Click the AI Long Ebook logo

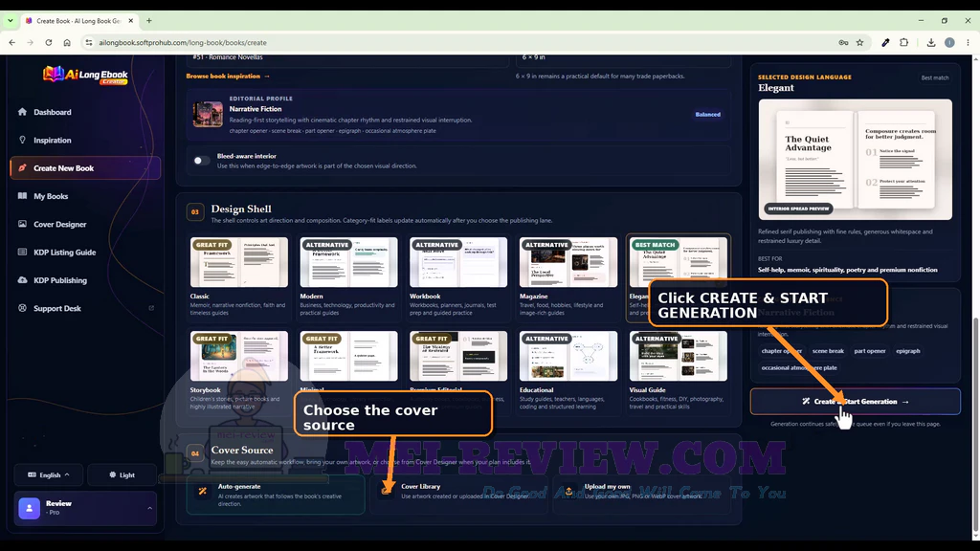[x=85, y=75]
